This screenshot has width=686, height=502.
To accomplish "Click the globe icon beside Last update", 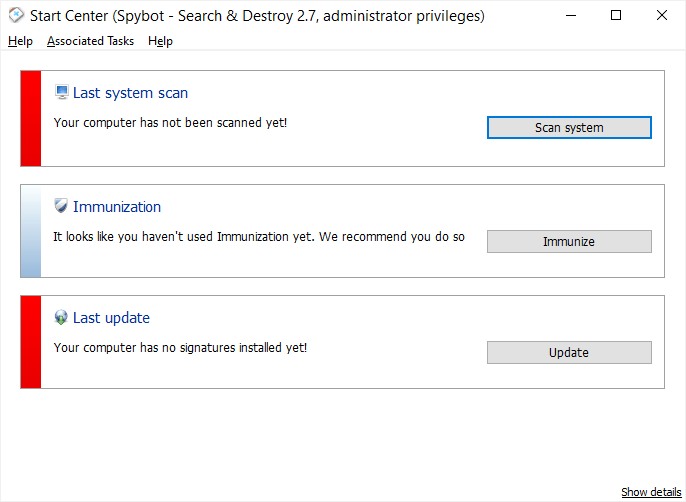I will tap(61, 317).
